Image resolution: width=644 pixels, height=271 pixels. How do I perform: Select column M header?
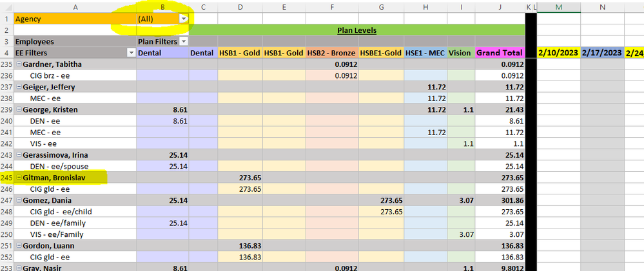(x=558, y=7)
